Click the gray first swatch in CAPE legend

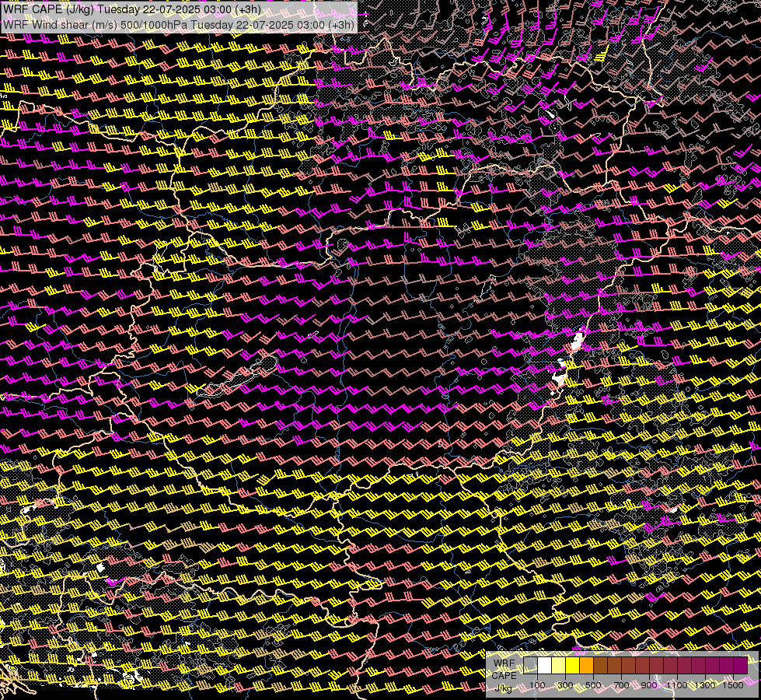point(530,665)
